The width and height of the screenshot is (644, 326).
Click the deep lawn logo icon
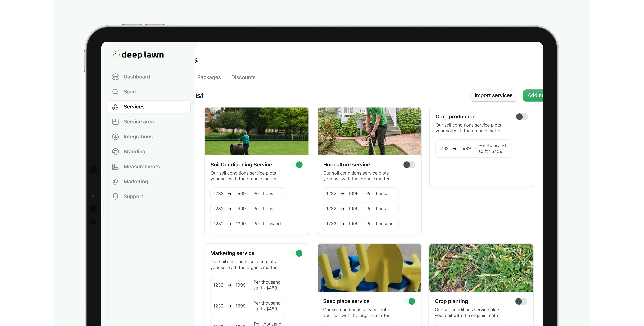coord(116,54)
